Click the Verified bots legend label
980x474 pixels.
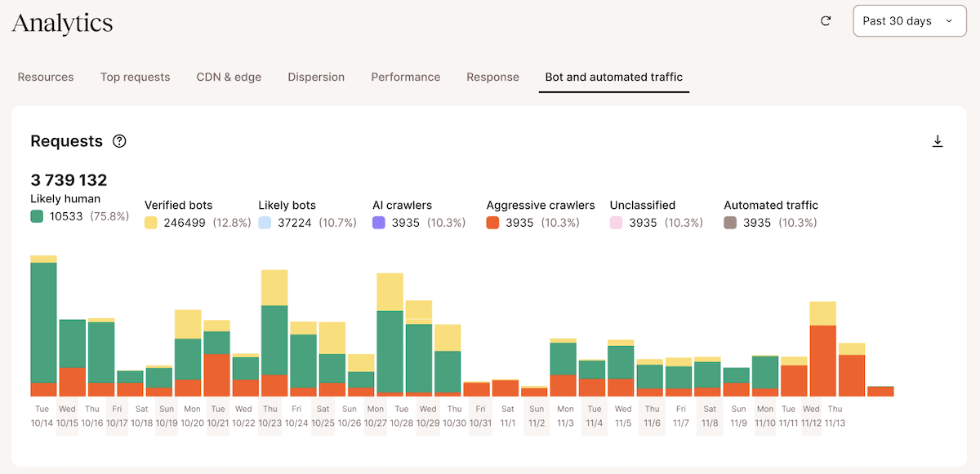click(179, 206)
